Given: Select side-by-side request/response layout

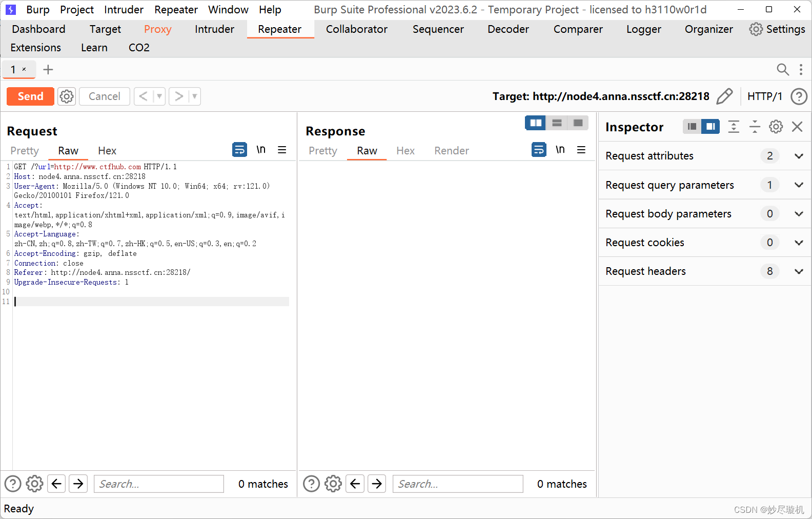Looking at the screenshot, I should [536, 123].
